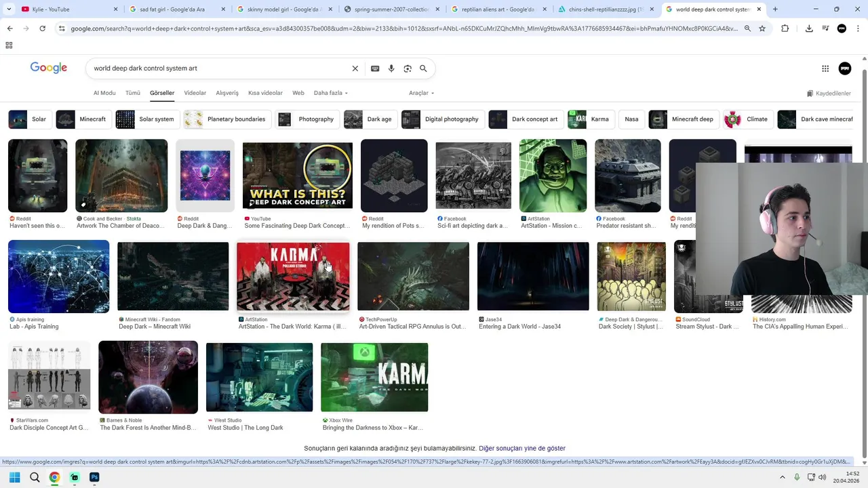
Task: Select the Web search tab
Action: coord(298,93)
